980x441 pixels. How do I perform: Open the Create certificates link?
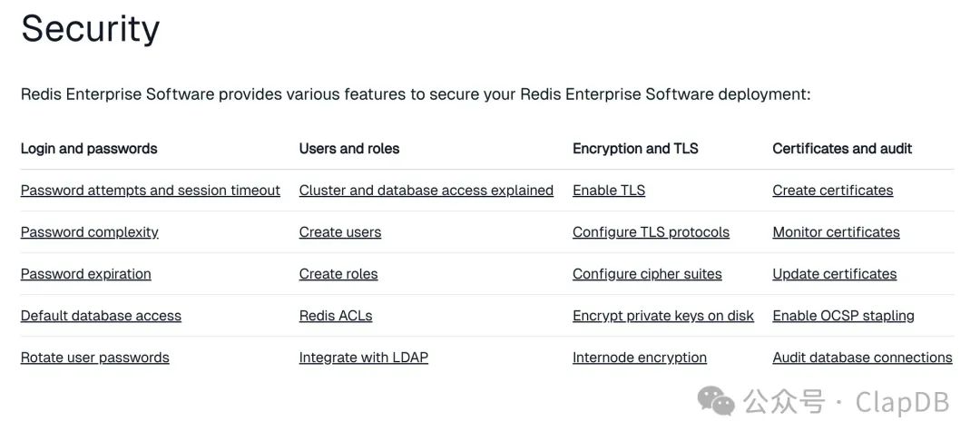tap(832, 191)
